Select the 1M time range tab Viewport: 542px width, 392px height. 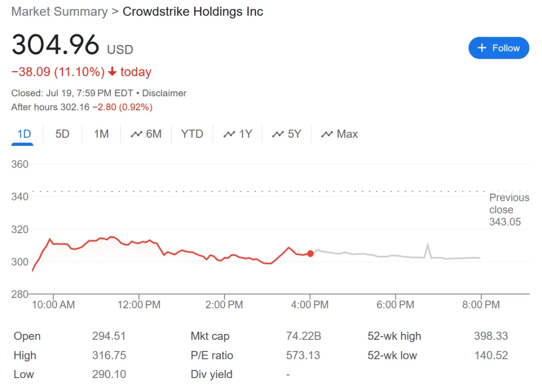click(x=101, y=134)
